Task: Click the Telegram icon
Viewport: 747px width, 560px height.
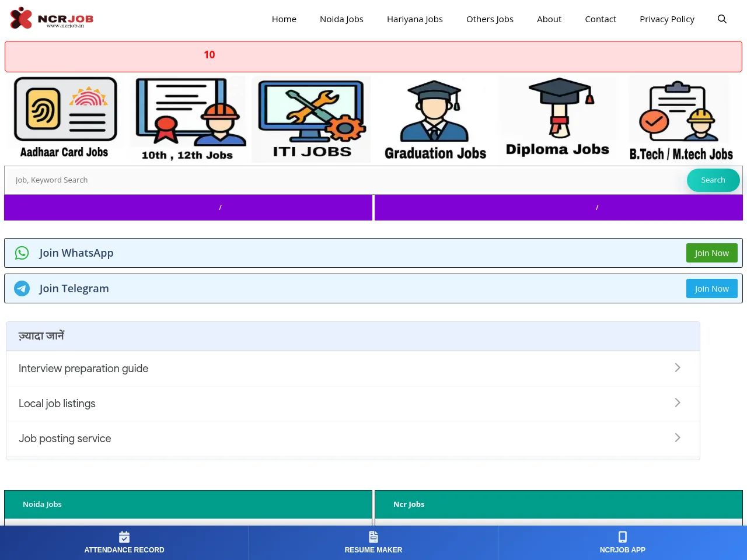Action: click(x=22, y=289)
